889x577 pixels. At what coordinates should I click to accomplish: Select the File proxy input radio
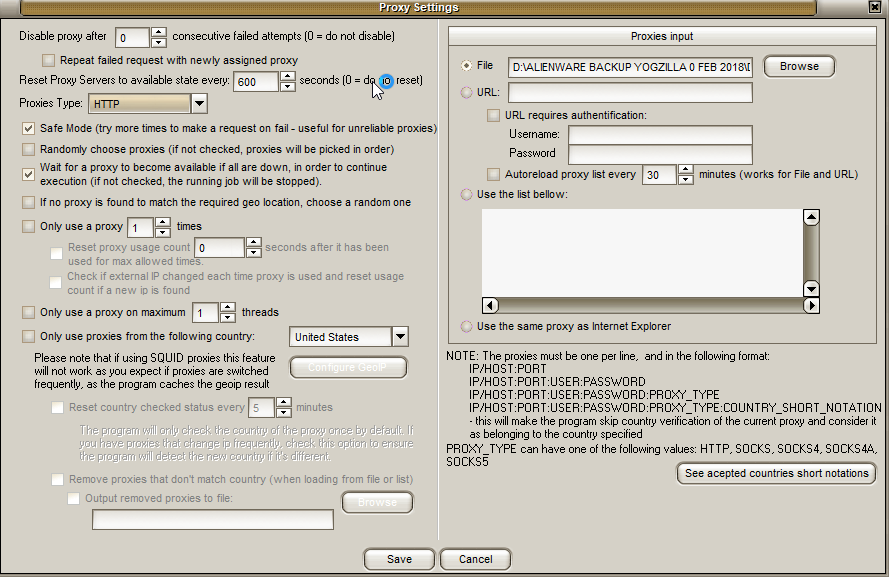(467, 66)
